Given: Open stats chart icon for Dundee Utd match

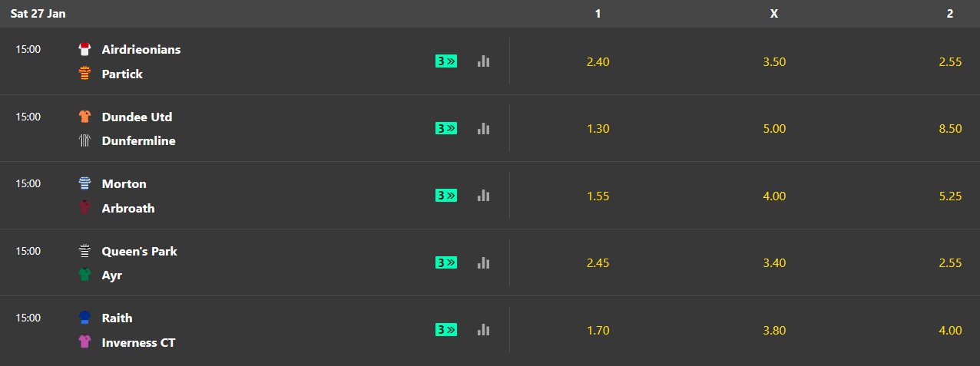Looking at the screenshot, I should coord(483,128).
